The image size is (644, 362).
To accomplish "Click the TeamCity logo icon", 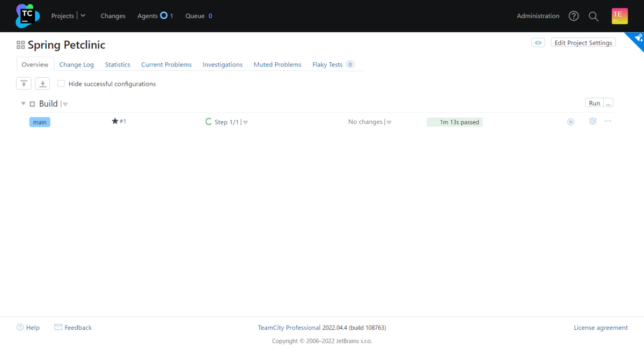I will coord(27,16).
